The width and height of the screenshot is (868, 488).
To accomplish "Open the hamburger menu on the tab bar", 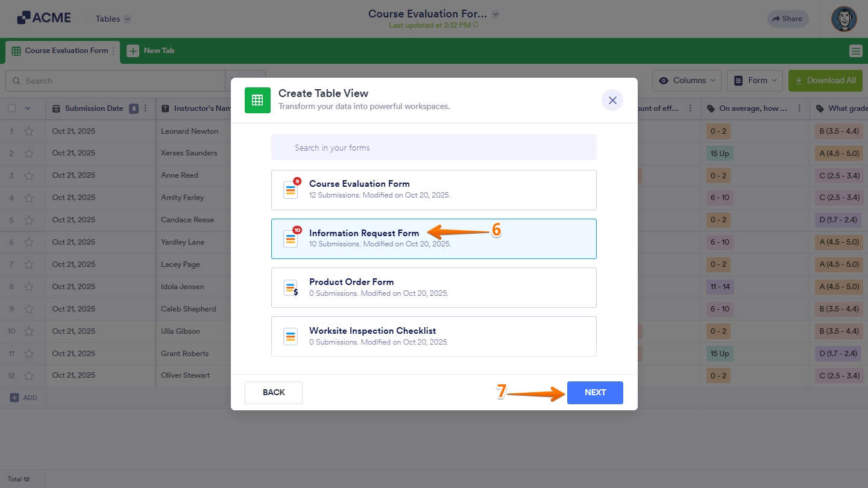I will [x=855, y=51].
